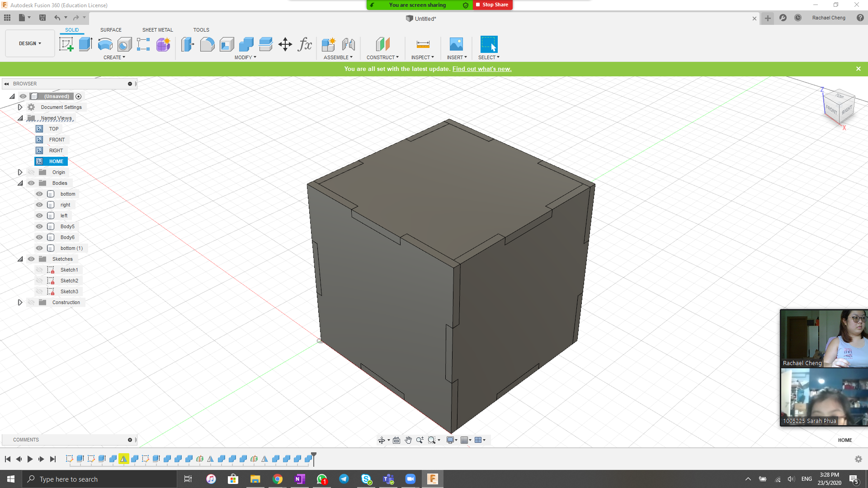Collapse the Sketches folder

coord(20,259)
